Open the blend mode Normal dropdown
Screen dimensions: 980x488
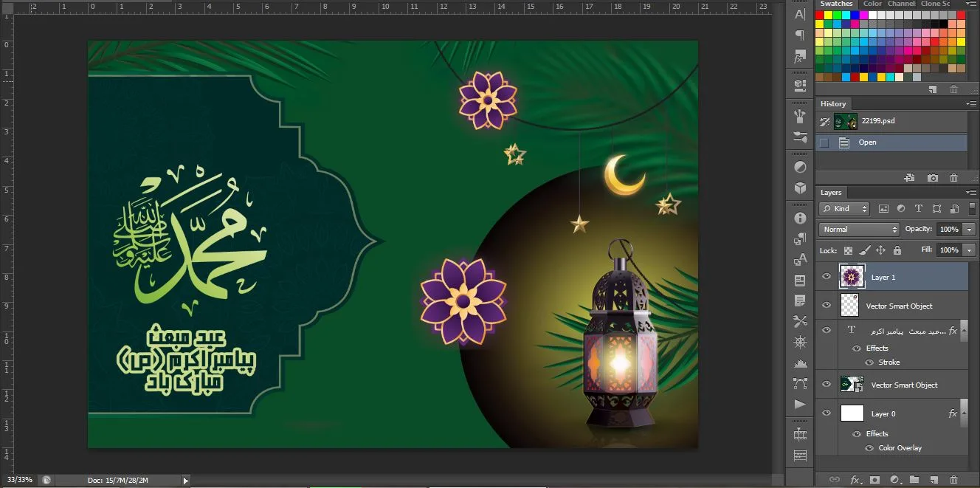click(x=860, y=230)
